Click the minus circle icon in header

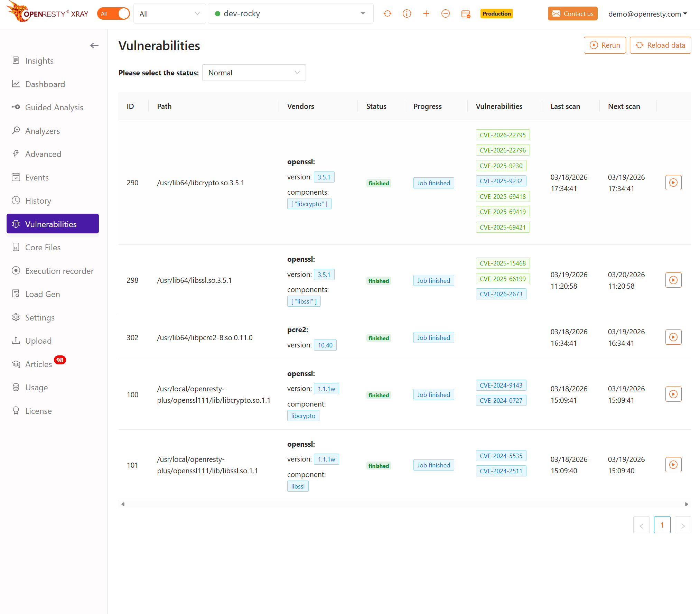pos(445,14)
